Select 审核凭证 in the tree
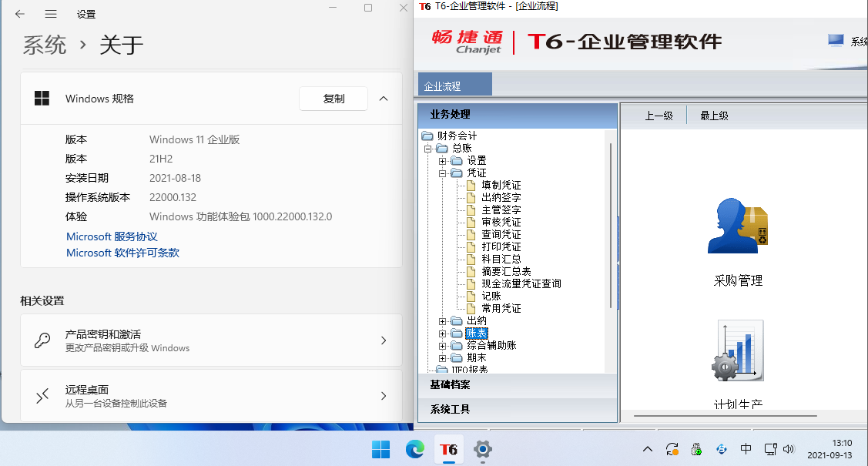 (x=501, y=222)
